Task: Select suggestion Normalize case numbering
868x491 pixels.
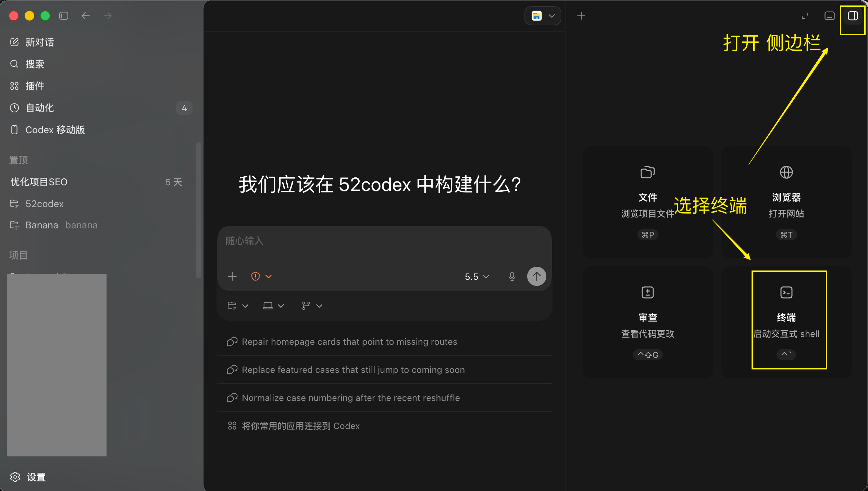Action: [384, 398]
